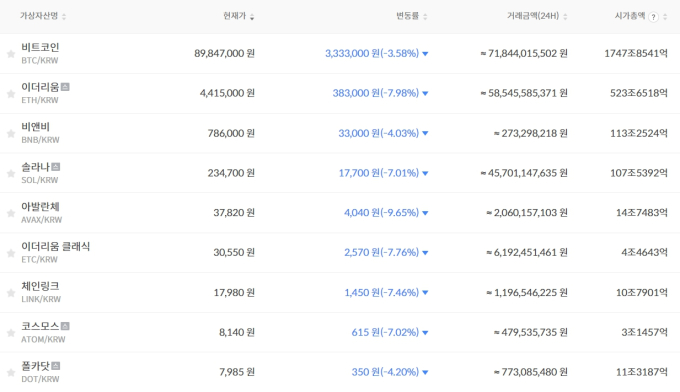Click the badge icon beside 폴카닷

[x=56, y=366]
